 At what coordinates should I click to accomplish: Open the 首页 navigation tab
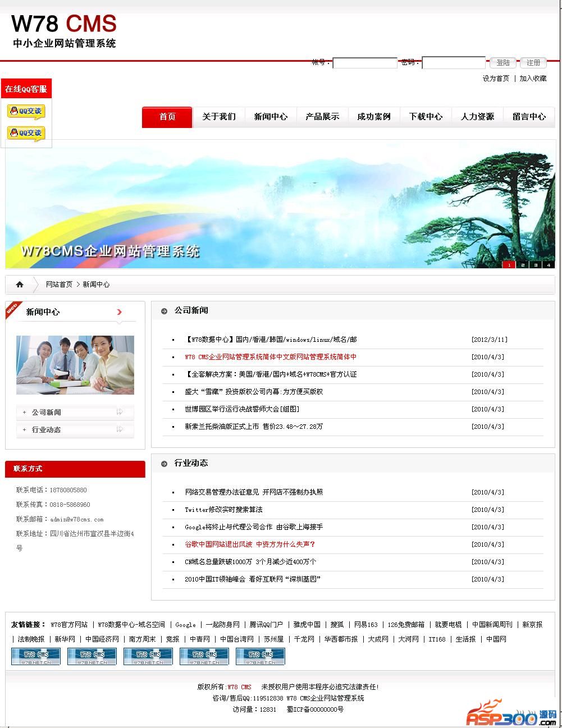[x=167, y=117]
